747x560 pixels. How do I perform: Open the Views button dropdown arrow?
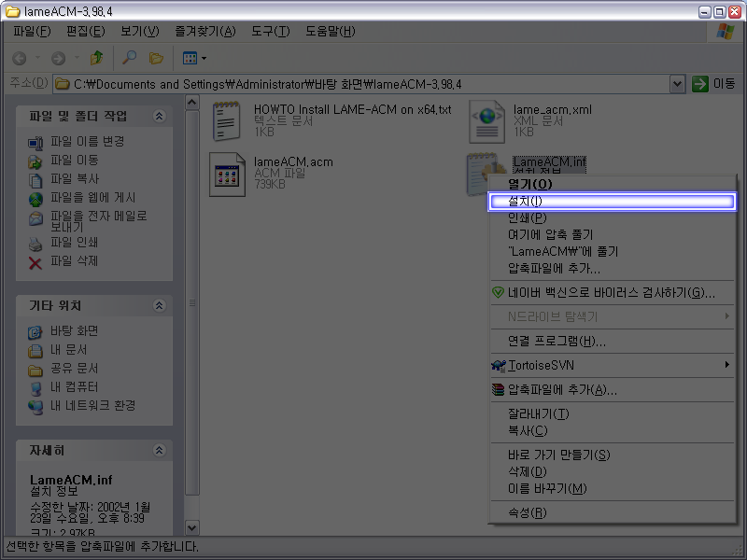coord(204,58)
